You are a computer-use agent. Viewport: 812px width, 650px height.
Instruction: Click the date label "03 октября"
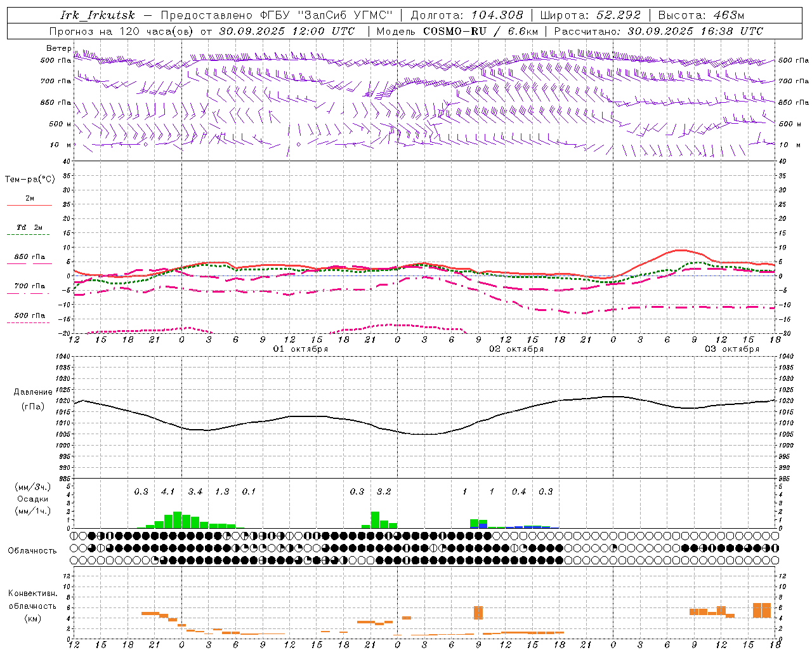[x=732, y=349]
